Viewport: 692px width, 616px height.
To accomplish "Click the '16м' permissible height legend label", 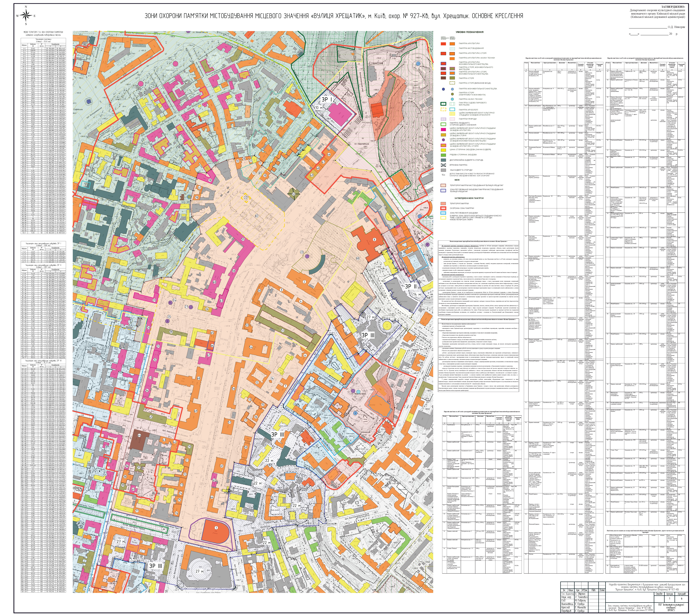I will pyautogui.click(x=443, y=175).
